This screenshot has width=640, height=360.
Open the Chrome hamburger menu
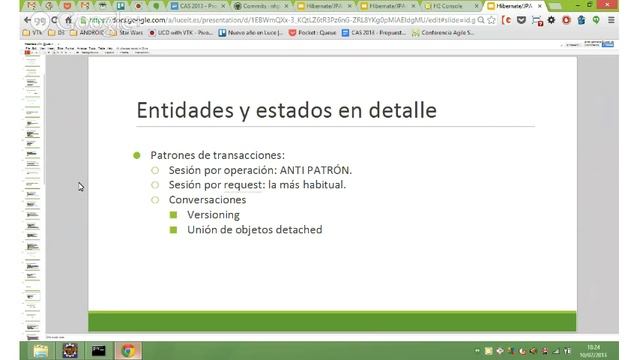(x=611, y=20)
